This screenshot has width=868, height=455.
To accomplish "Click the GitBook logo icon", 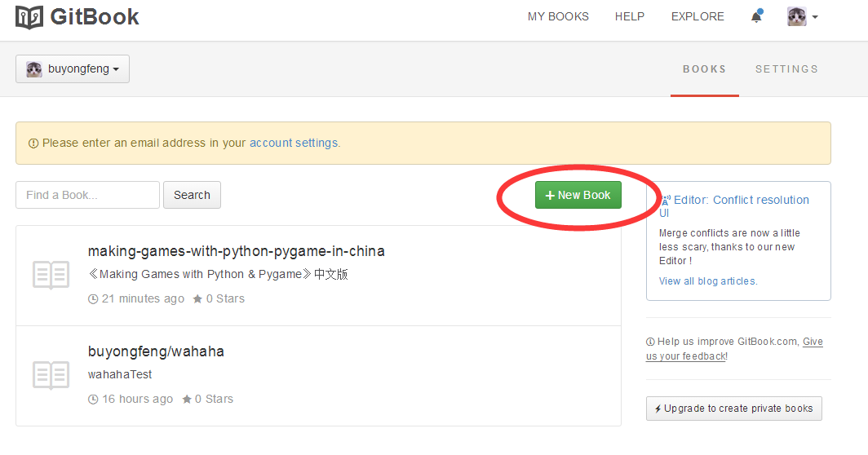I will click(29, 16).
